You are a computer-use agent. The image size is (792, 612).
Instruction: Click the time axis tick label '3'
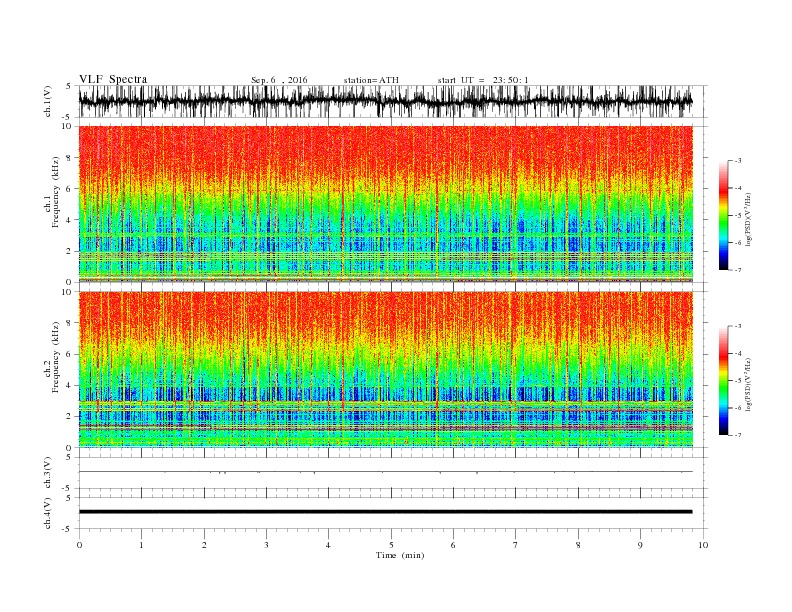(266, 545)
